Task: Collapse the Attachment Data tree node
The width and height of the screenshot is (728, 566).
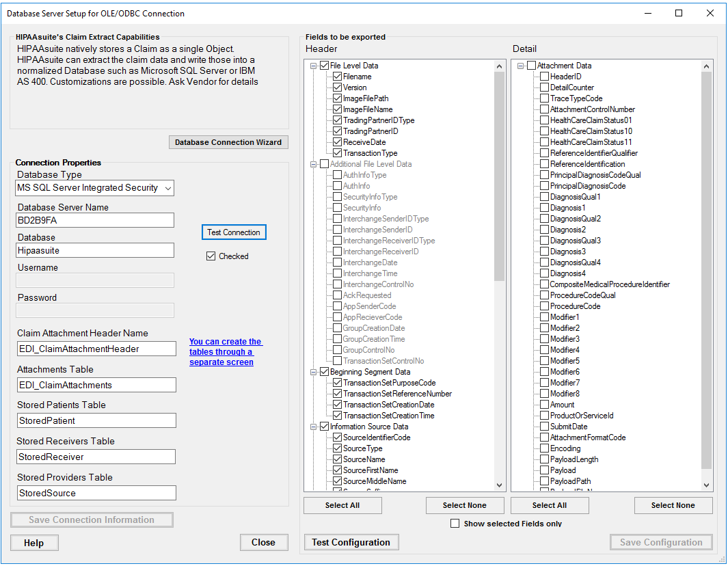Action: tap(521, 66)
